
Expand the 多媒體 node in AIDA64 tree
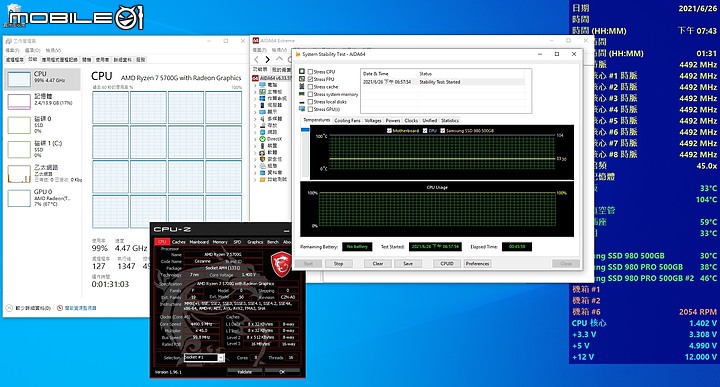[x=255, y=118]
